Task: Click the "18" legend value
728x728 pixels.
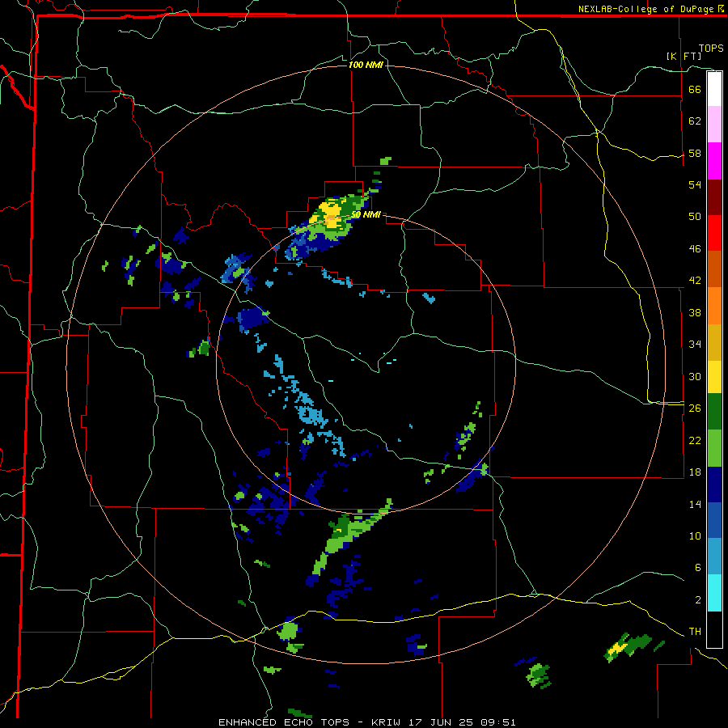Action: (695, 472)
